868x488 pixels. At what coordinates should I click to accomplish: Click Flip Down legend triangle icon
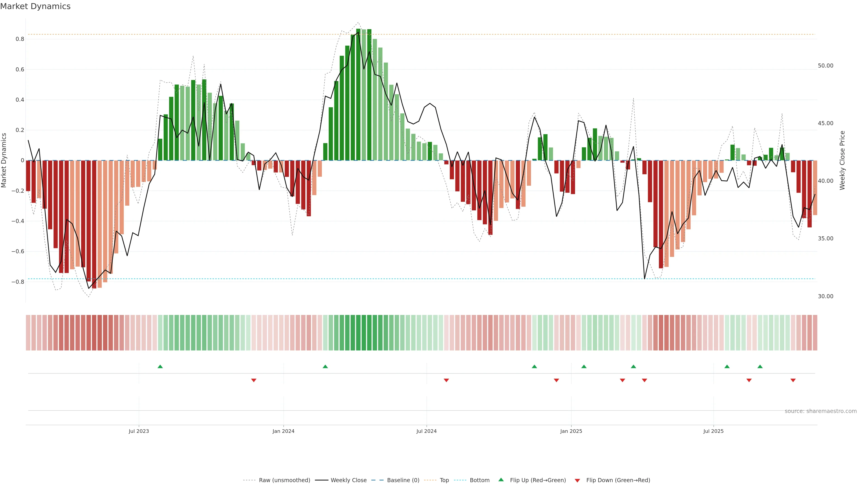coord(577,480)
